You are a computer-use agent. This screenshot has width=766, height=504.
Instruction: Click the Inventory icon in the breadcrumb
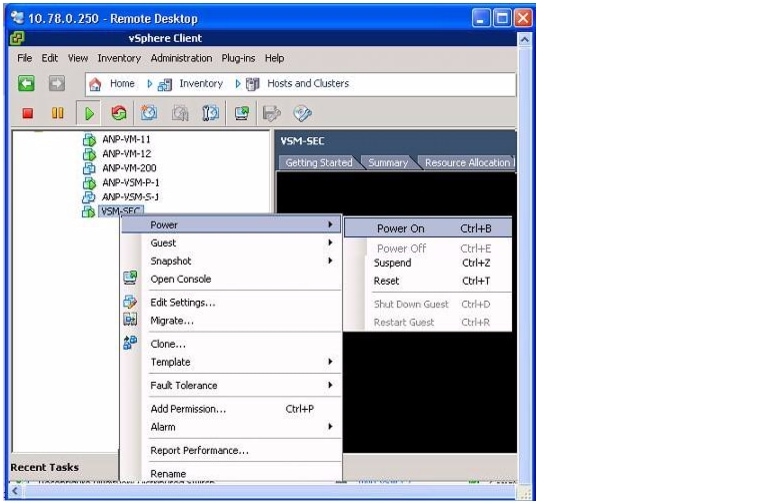(x=165, y=84)
